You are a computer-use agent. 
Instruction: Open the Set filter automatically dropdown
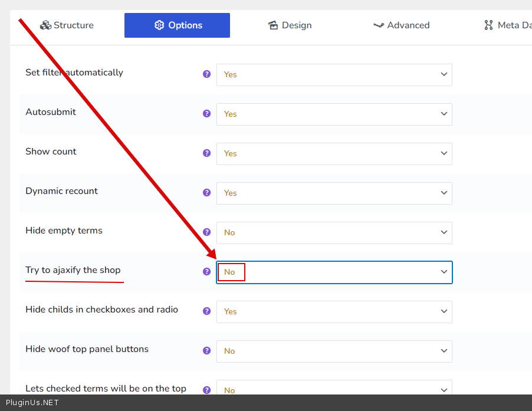pos(334,75)
